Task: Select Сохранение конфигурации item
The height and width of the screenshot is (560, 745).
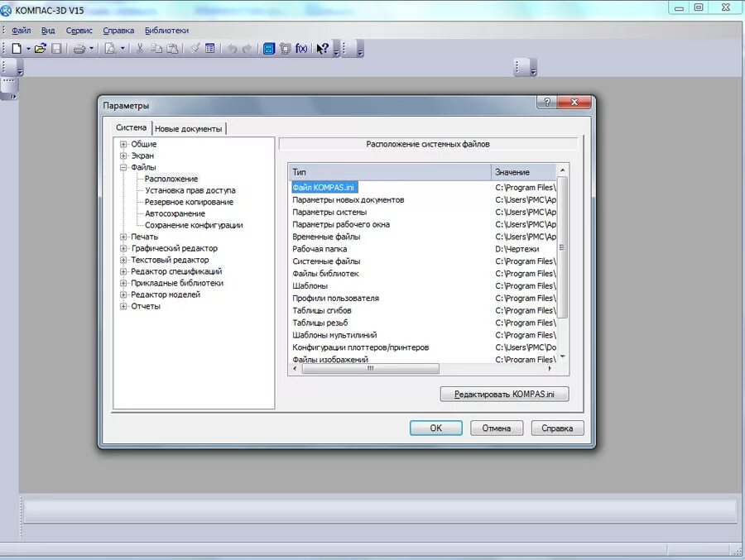Action: (x=194, y=225)
